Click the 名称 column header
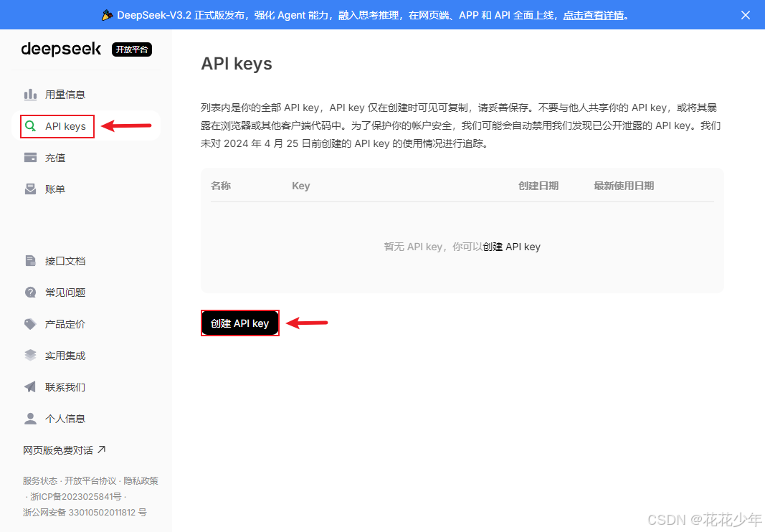765x532 pixels. tap(221, 186)
